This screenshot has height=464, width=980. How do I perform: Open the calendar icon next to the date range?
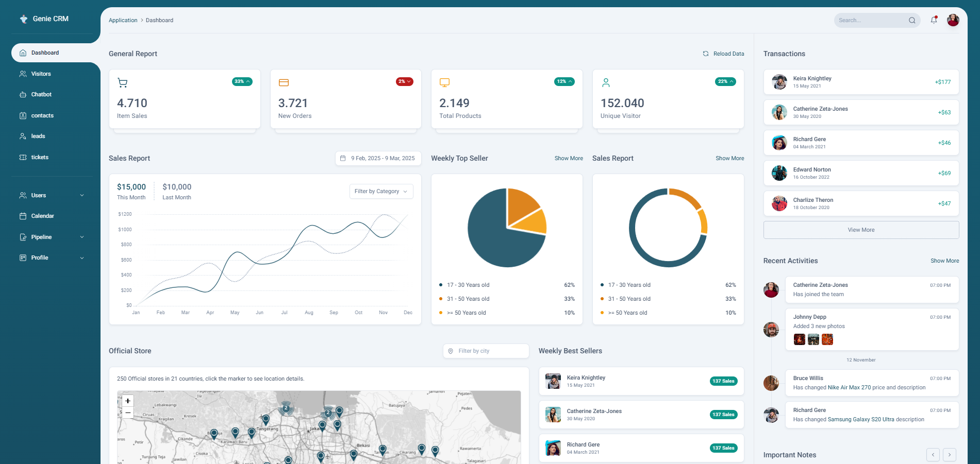point(343,158)
